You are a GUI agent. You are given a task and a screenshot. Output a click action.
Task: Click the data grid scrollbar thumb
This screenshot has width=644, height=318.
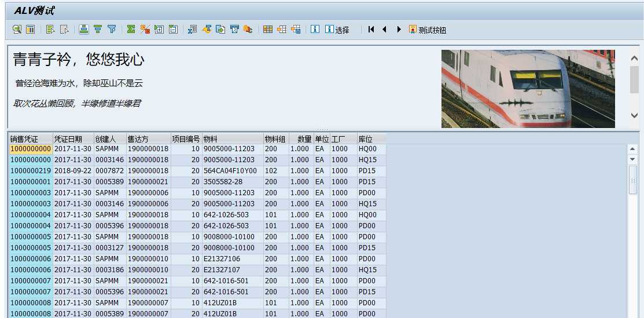pos(632,180)
